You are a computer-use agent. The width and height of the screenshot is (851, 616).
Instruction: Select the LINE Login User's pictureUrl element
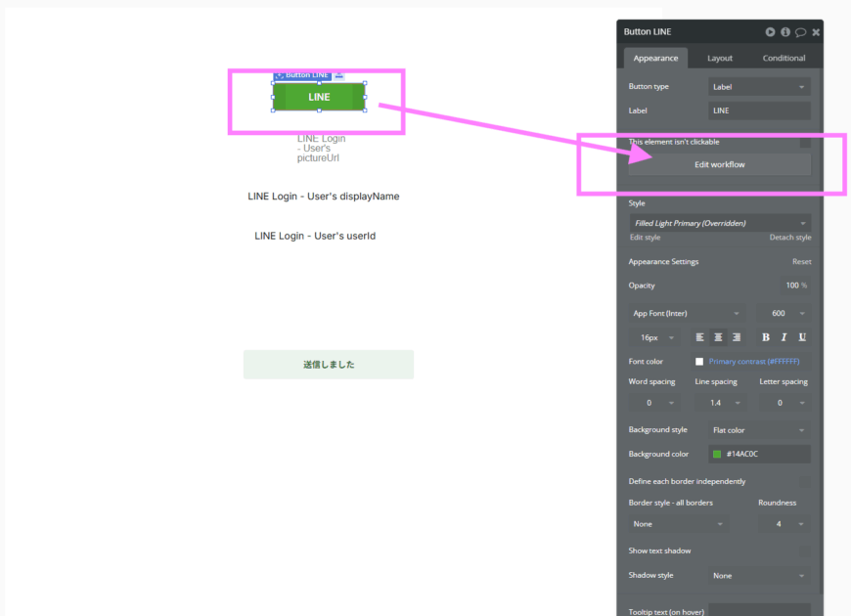[321, 149]
